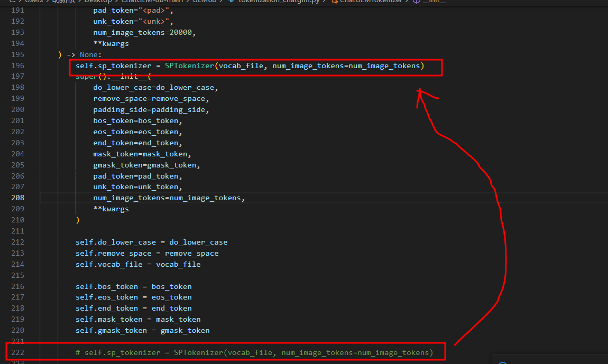Click self.sp_tokenizer on line 196
The width and height of the screenshot is (608, 364).
pyautogui.click(x=114, y=66)
